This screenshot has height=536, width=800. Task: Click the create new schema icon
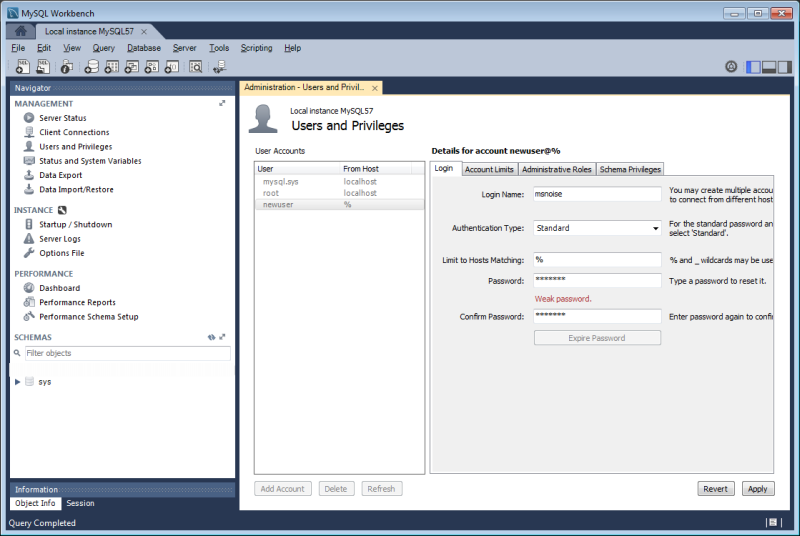91,66
